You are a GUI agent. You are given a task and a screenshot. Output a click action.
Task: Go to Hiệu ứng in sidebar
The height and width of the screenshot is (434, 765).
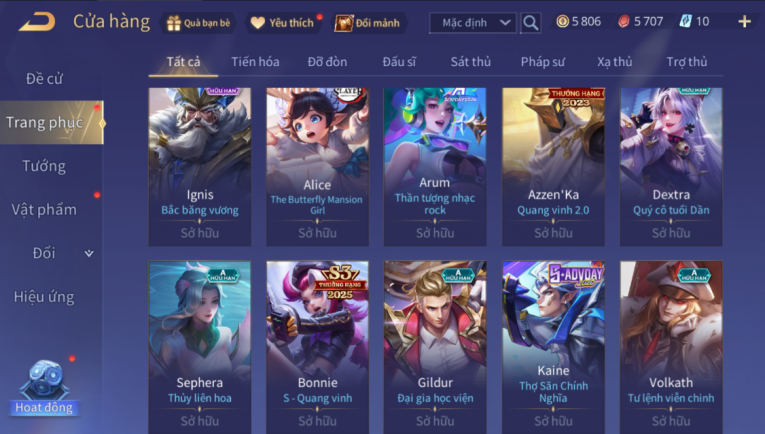(44, 297)
